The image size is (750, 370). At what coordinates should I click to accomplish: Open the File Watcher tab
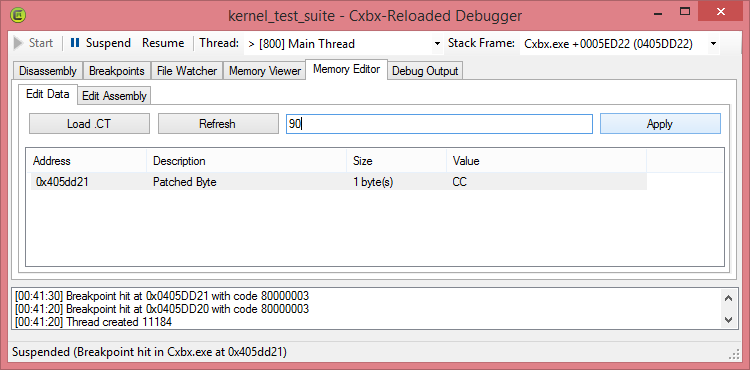187,71
